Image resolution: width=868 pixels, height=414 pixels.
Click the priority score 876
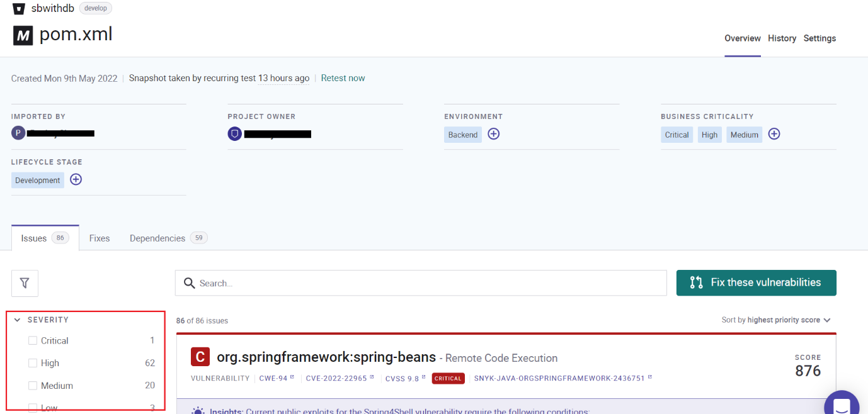(x=808, y=371)
